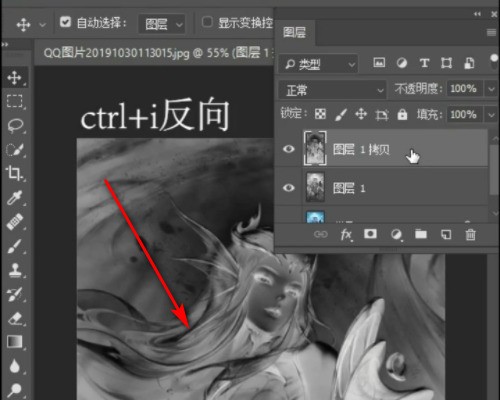Enable the 显示变换控件 checkbox
This screenshot has width=500, height=400.
(x=207, y=22)
